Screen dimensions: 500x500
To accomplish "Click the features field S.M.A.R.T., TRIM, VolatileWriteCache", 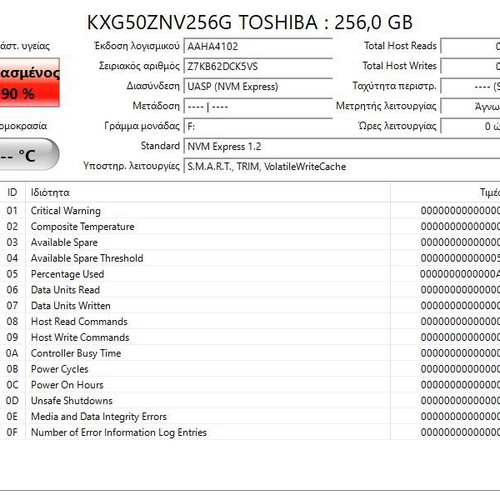I will [342, 166].
